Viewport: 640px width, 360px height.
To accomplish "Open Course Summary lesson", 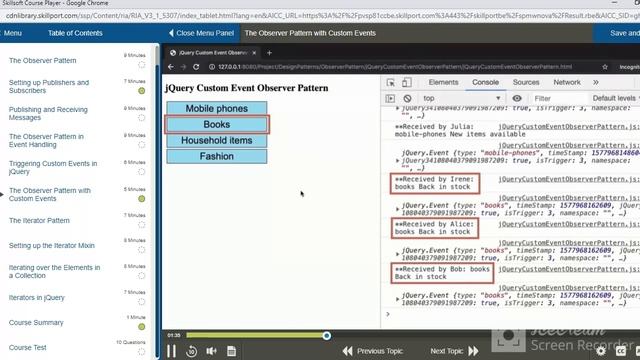I will click(36, 322).
